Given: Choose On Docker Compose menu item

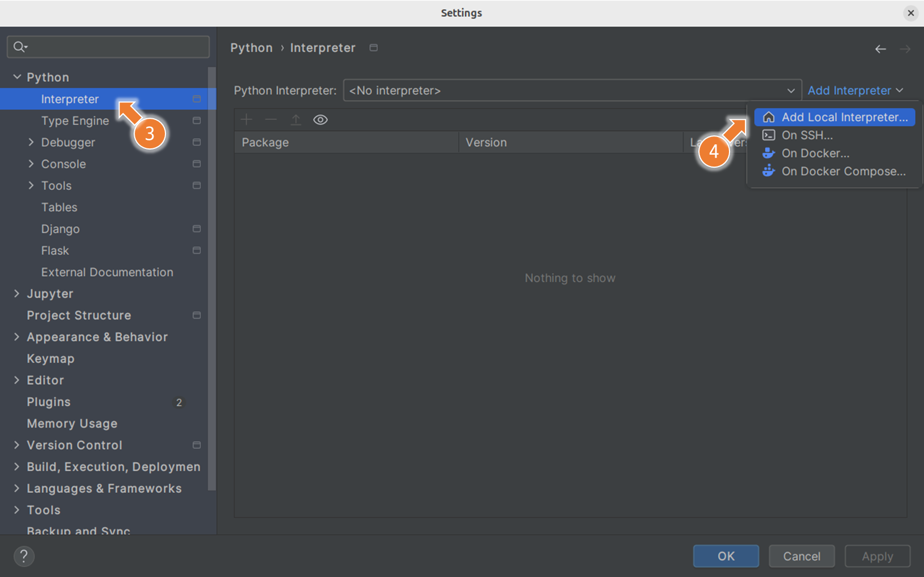Looking at the screenshot, I should tap(834, 171).
